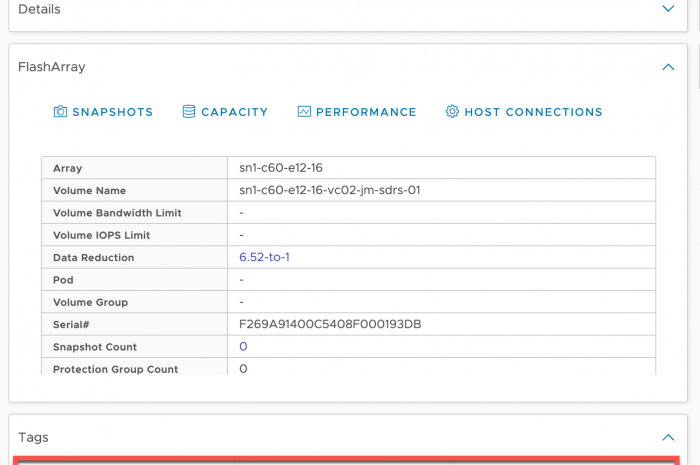Click the gear icon beside Host Connections
Viewport: 700px width, 465px height.
452,112
